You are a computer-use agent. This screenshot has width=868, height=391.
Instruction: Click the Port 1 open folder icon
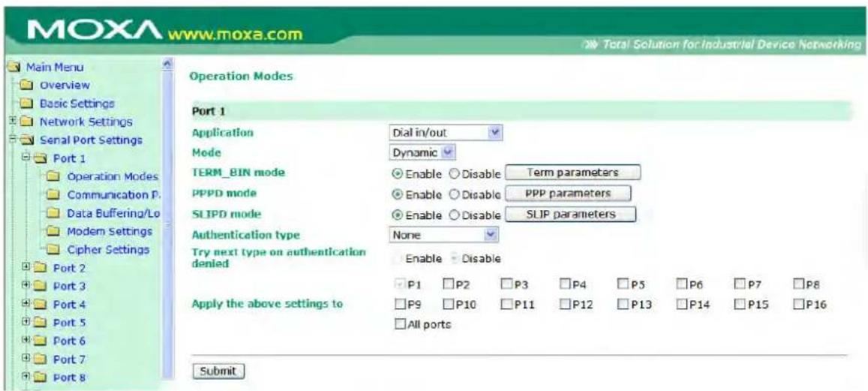coord(42,158)
